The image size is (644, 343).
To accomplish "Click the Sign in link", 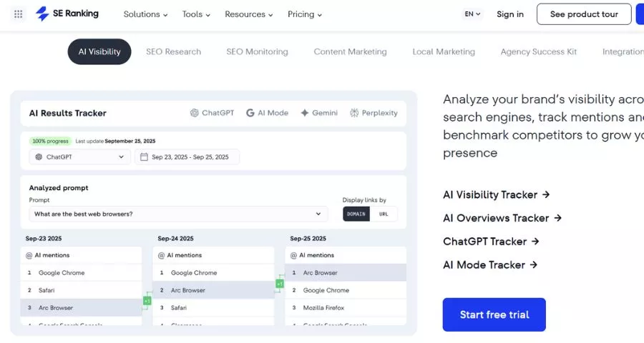I will pyautogui.click(x=510, y=14).
